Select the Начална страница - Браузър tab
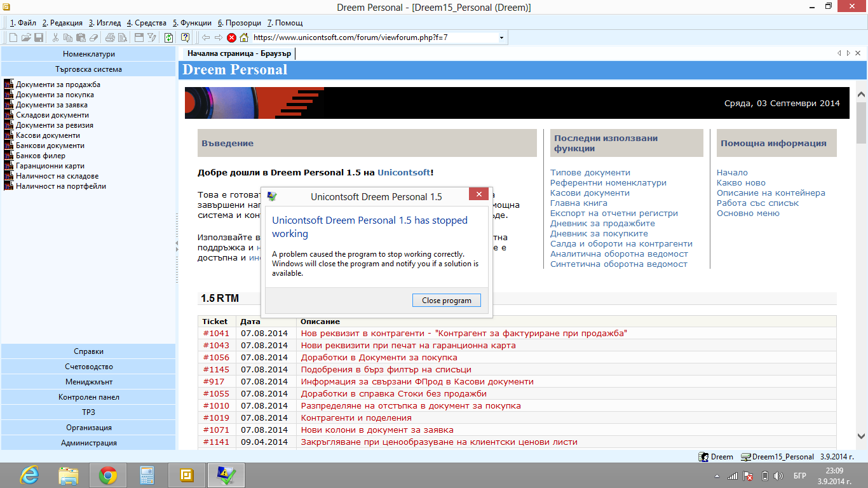Viewport: 868px width, 488px height. coord(239,54)
